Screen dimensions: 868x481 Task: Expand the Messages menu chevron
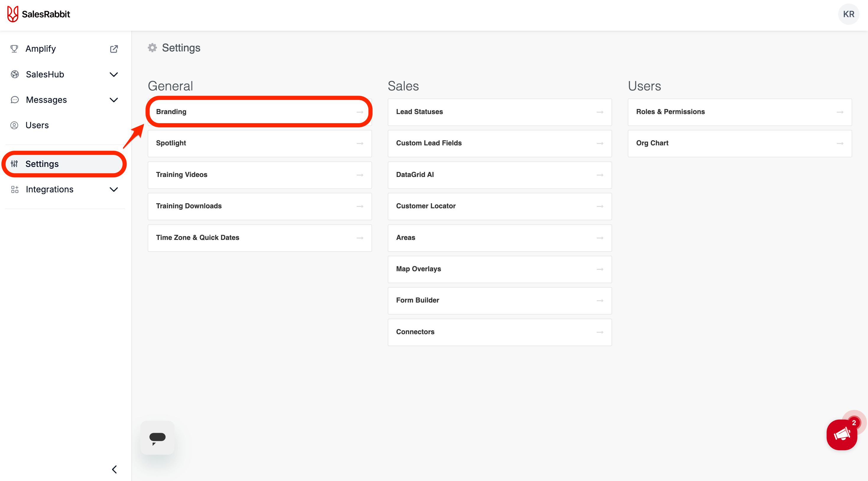(x=114, y=100)
